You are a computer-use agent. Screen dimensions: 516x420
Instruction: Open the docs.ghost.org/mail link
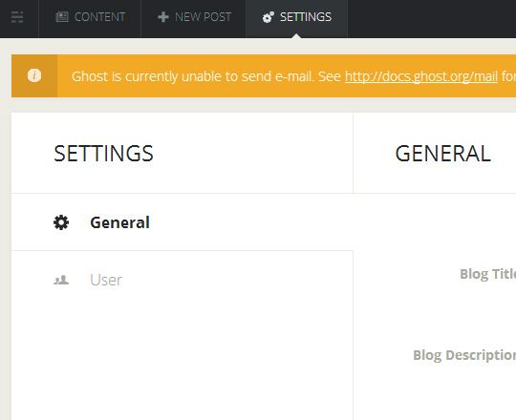pos(421,76)
